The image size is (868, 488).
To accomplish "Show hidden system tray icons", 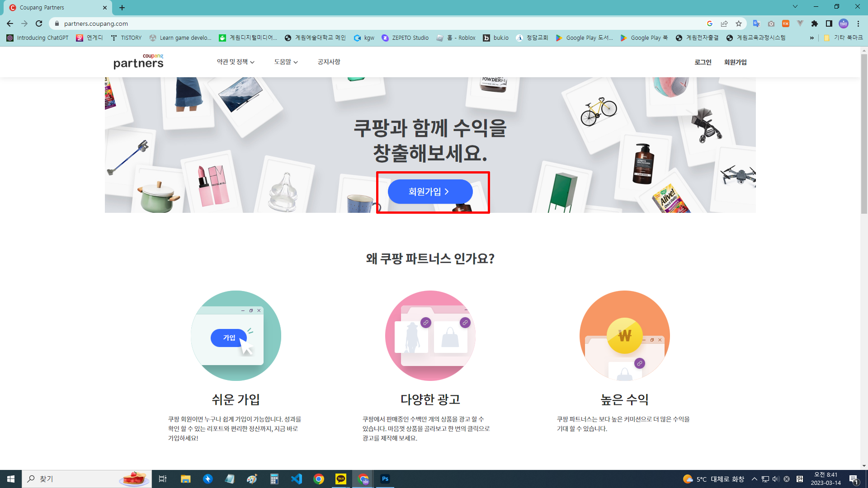I will coord(754,479).
